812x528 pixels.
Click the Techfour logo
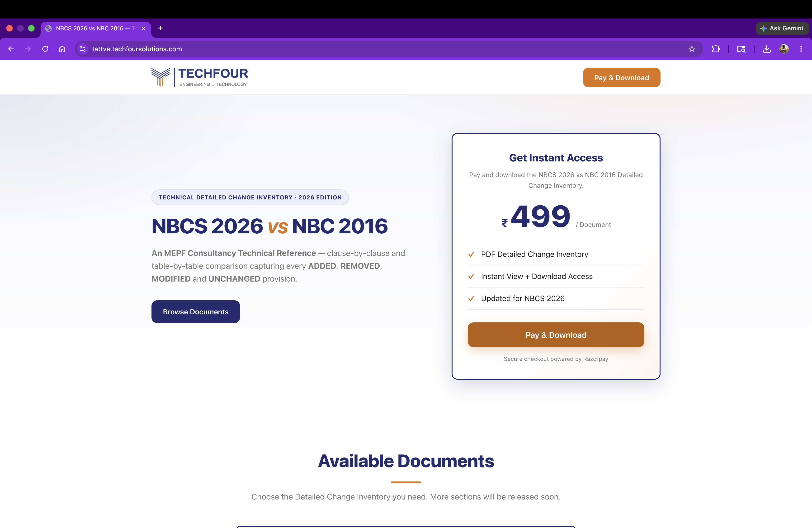tap(200, 77)
